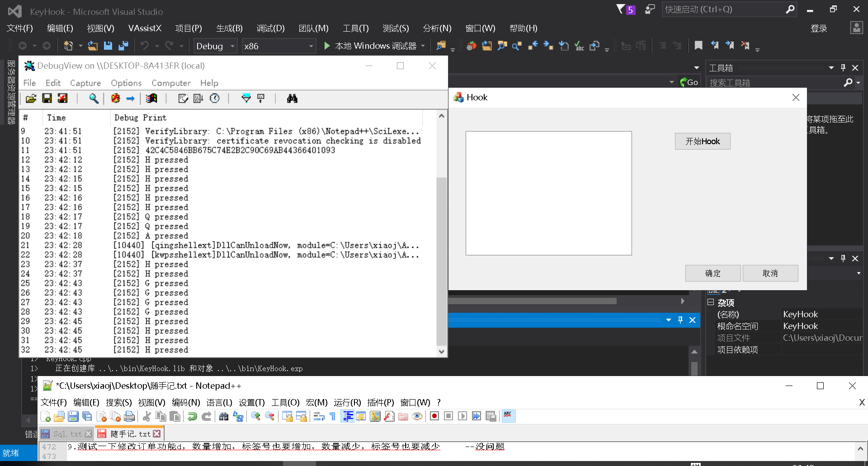Screen dimensions: 868x466
Task: Click magnifying glass Capture icon in DebugView
Action: (x=94, y=99)
